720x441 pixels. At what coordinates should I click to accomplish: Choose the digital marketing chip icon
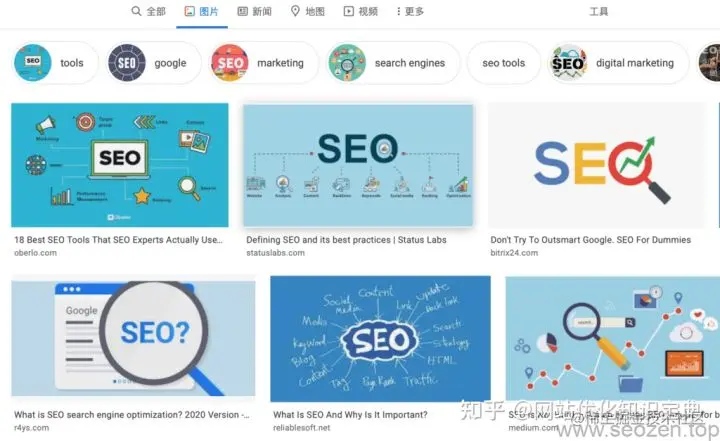pos(568,62)
